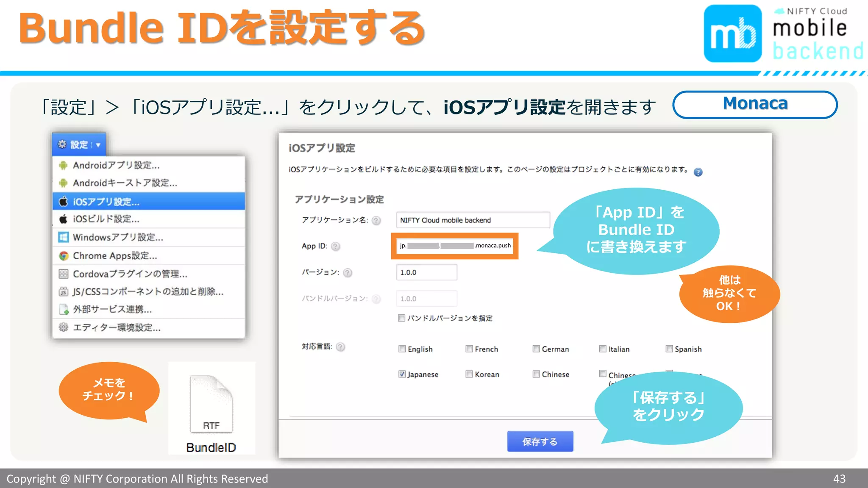Click the Android icon beside Androidアプリ設定
The height and width of the screenshot is (488, 868).
point(63,165)
